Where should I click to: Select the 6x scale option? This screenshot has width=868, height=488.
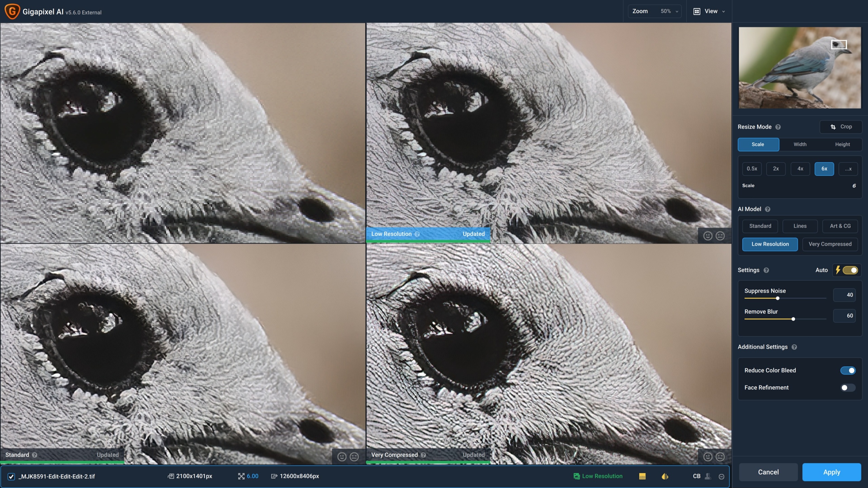pyautogui.click(x=824, y=169)
